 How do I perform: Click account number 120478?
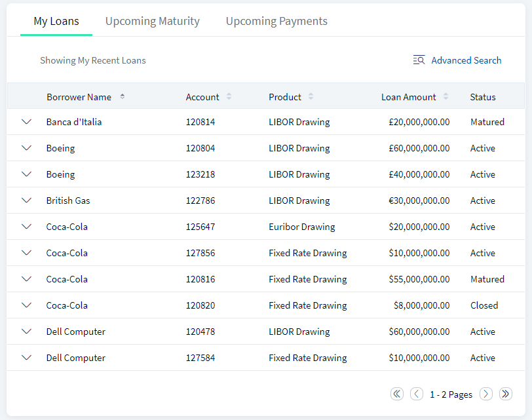pos(200,332)
